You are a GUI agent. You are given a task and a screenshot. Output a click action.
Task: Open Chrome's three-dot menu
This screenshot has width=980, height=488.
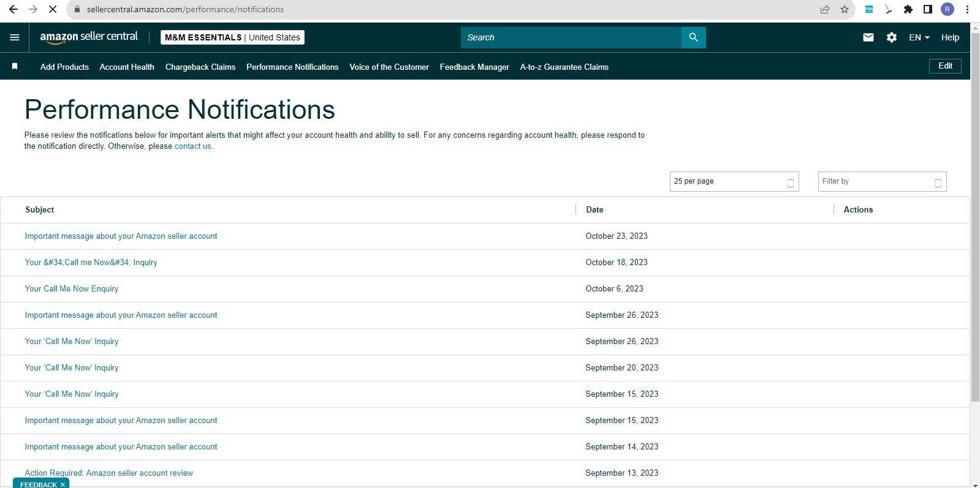[967, 9]
